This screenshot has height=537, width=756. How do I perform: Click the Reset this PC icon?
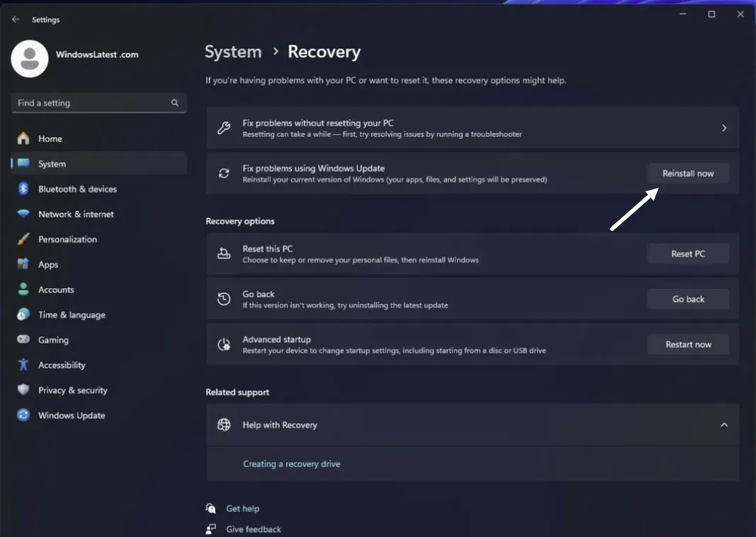224,254
